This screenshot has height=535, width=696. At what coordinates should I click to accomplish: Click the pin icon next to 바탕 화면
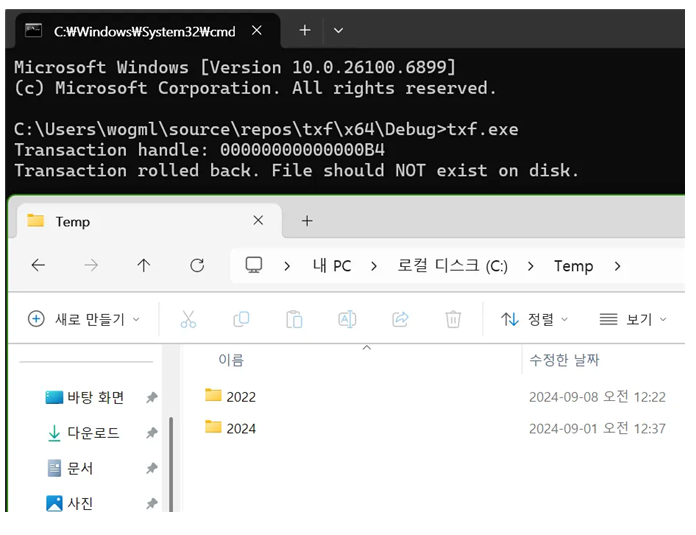152,397
